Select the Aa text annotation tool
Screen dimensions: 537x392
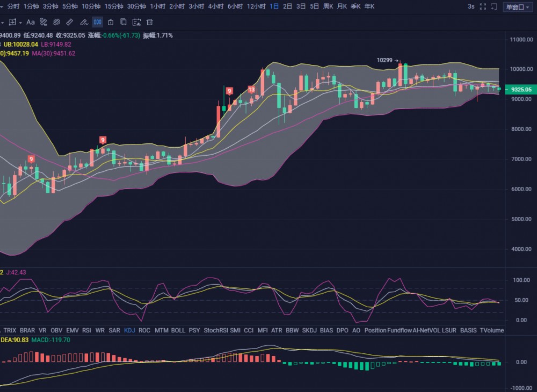click(x=31, y=22)
